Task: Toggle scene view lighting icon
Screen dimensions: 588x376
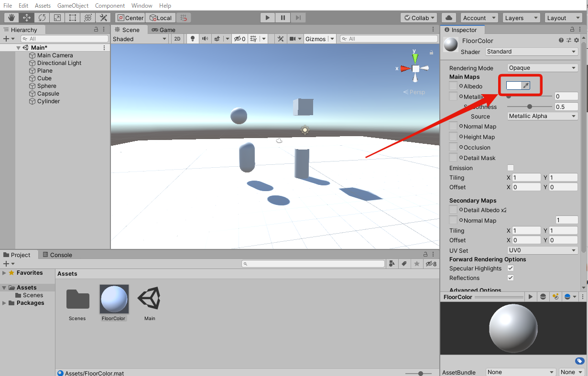Action: point(192,39)
